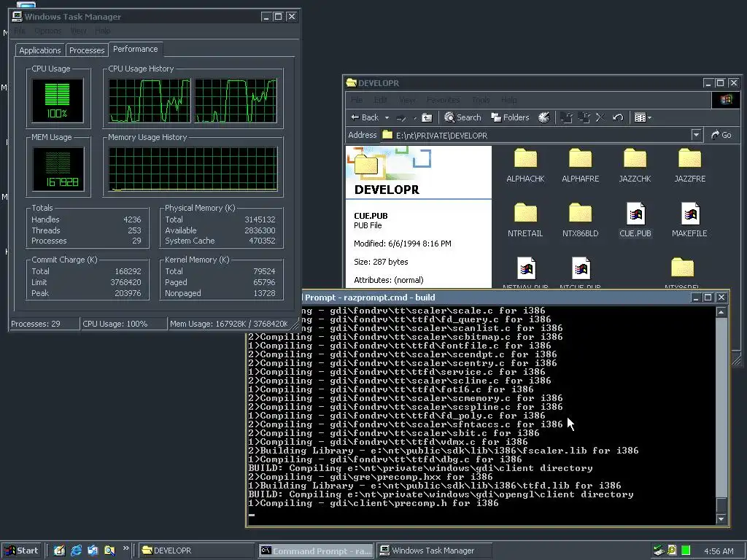Open the Tools menu in DEVELOPR window
Viewport: 747px width, 560px height.
click(x=481, y=100)
